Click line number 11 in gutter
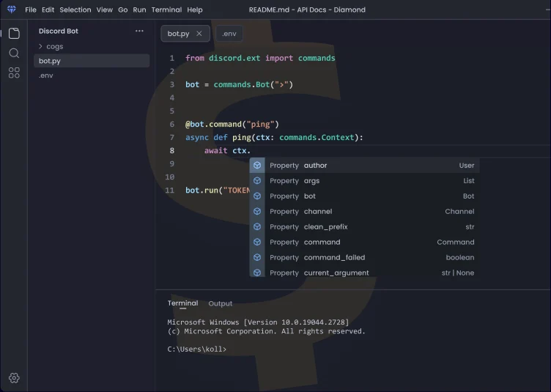The height and width of the screenshot is (392, 551). coord(170,191)
